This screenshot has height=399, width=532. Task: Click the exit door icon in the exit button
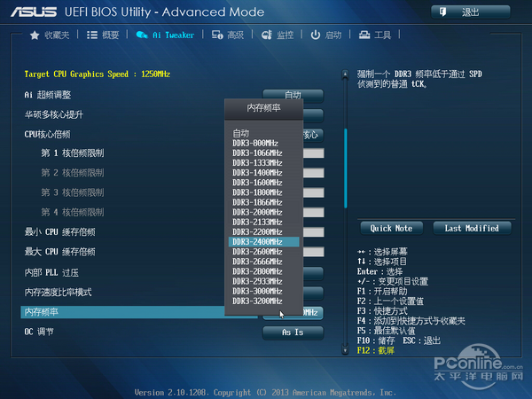pos(442,12)
